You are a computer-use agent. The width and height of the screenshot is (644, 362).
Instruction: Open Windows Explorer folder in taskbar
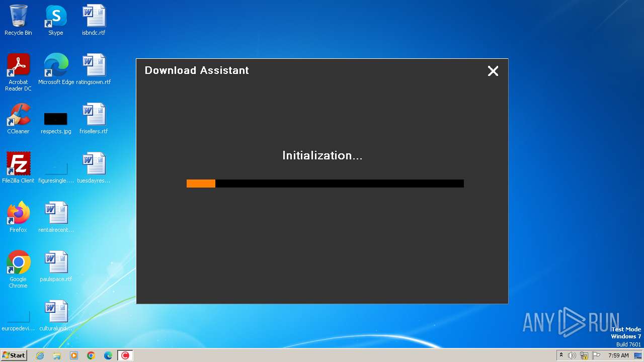[x=57, y=355]
